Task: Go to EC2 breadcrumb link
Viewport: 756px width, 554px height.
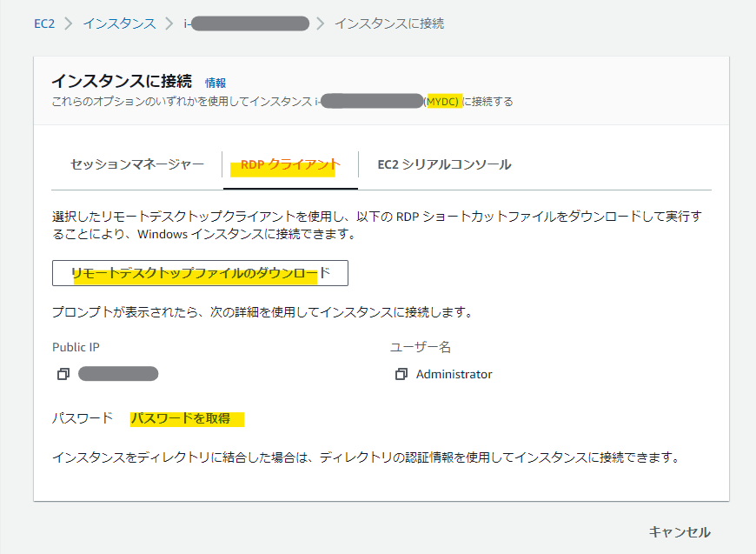Action: (44, 23)
